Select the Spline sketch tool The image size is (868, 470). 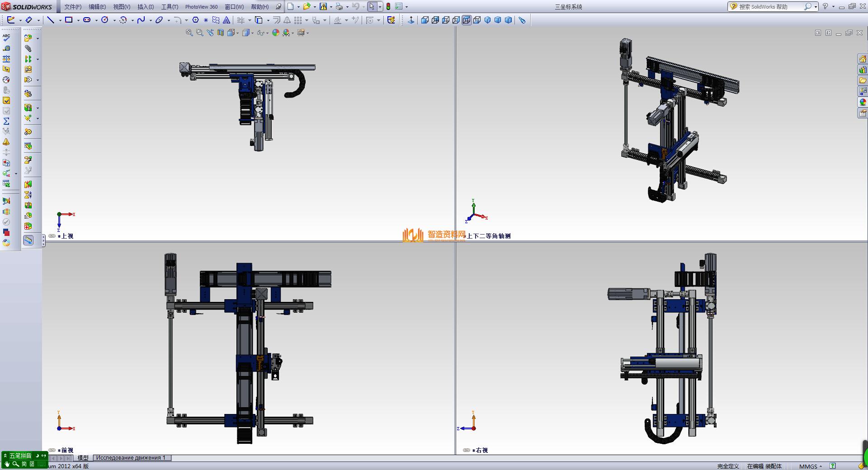141,20
